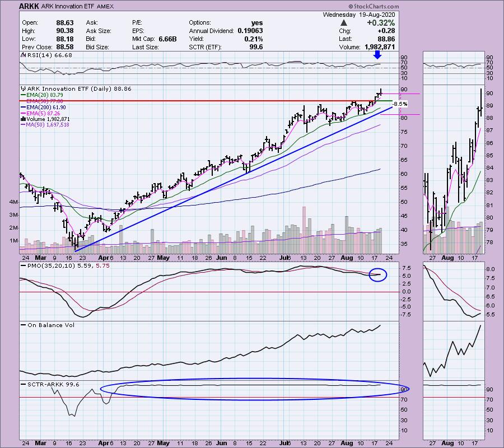504x448 pixels.
Task: Select the Options value 'yes'
Action: pos(257,23)
